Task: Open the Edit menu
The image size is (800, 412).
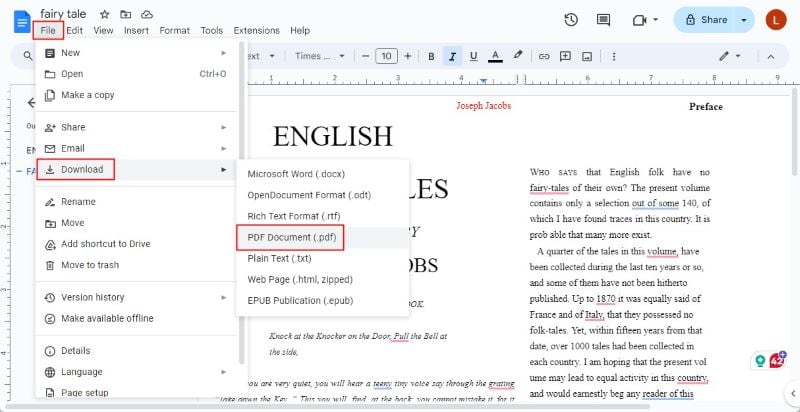Action: point(74,31)
